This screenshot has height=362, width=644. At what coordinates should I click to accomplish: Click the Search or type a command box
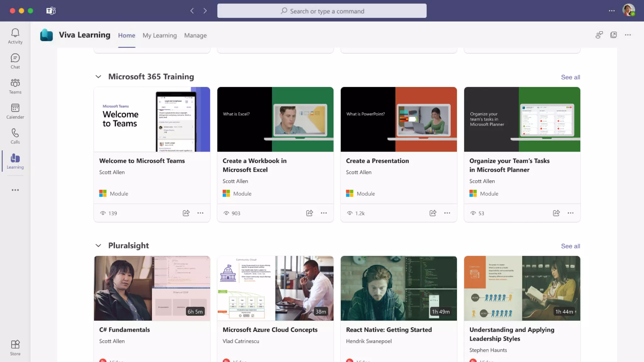(322, 11)
